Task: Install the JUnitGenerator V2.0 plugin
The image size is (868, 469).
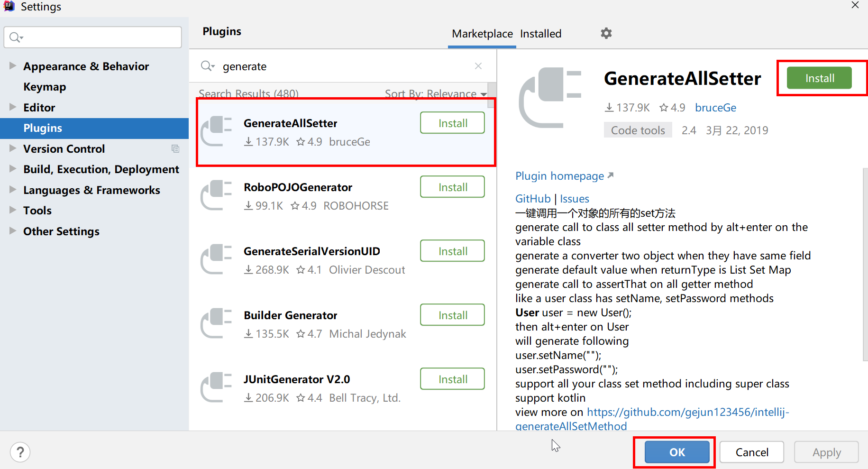Action: pos(452,379)
